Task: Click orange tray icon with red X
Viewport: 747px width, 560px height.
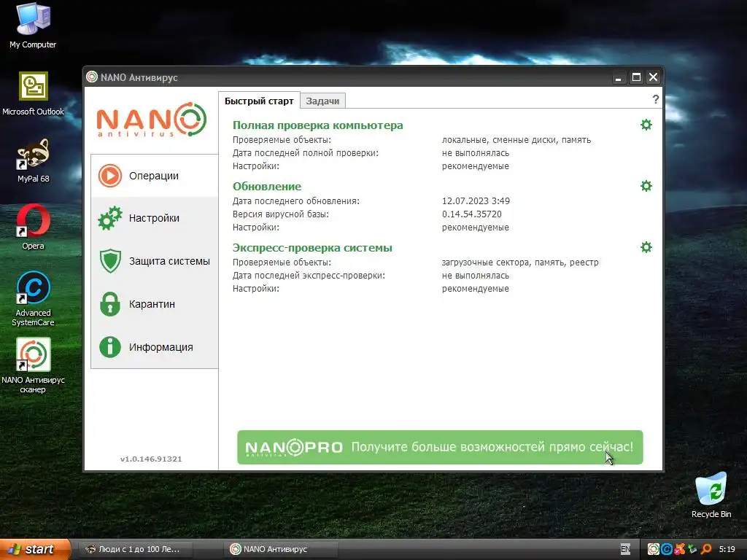Action: point(680,549)
